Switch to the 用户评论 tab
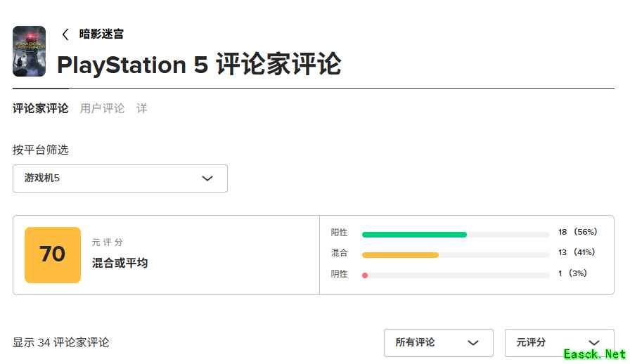The height and width of the screenshot is (364, 630). click(x=102, y=108)
